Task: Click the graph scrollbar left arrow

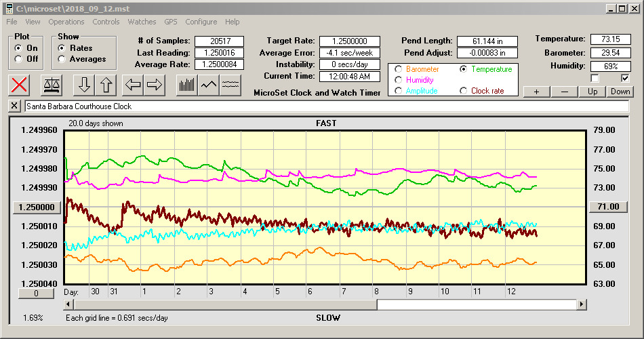Action: (68, 304)
